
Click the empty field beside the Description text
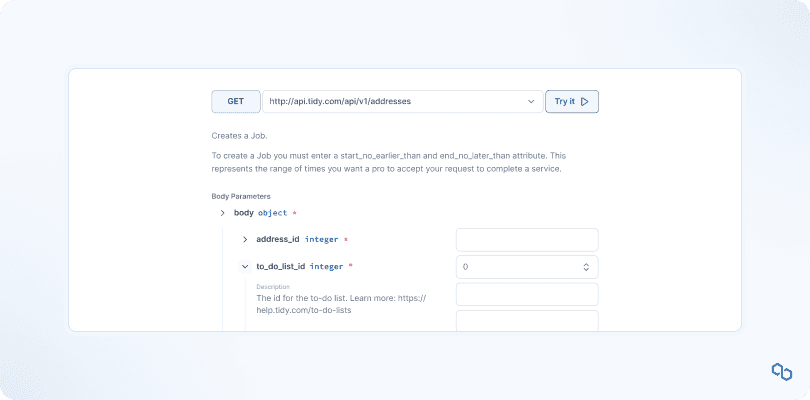pyautogui.click(x=526, y=294)
